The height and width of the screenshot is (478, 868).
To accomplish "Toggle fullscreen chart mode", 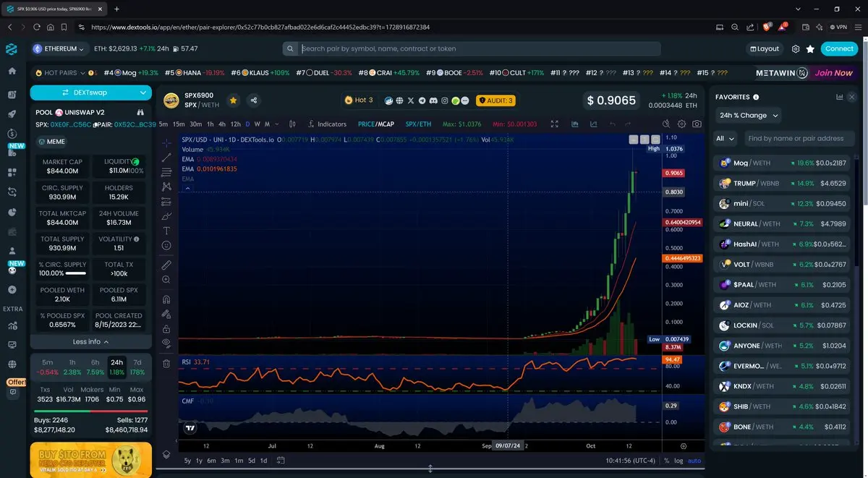I will click(555, 124).
